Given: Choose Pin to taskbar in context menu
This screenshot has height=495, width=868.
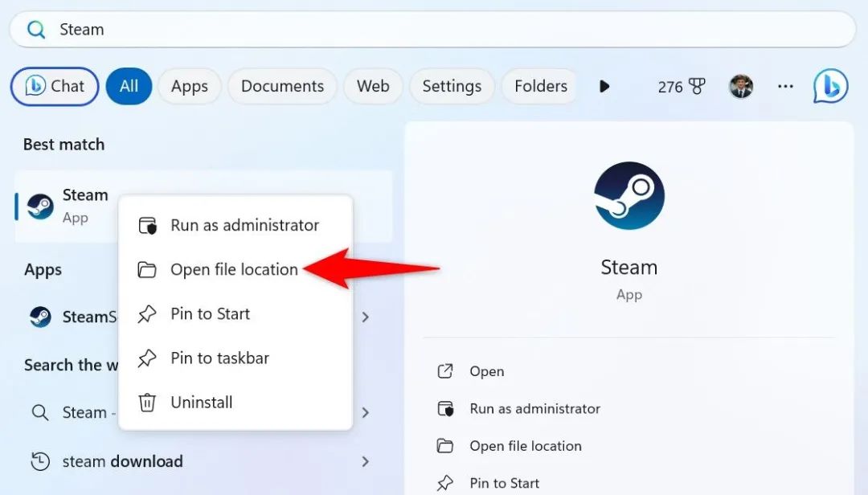Looking at the screenshot, I should pyautogui.click(x=235, y=358).
